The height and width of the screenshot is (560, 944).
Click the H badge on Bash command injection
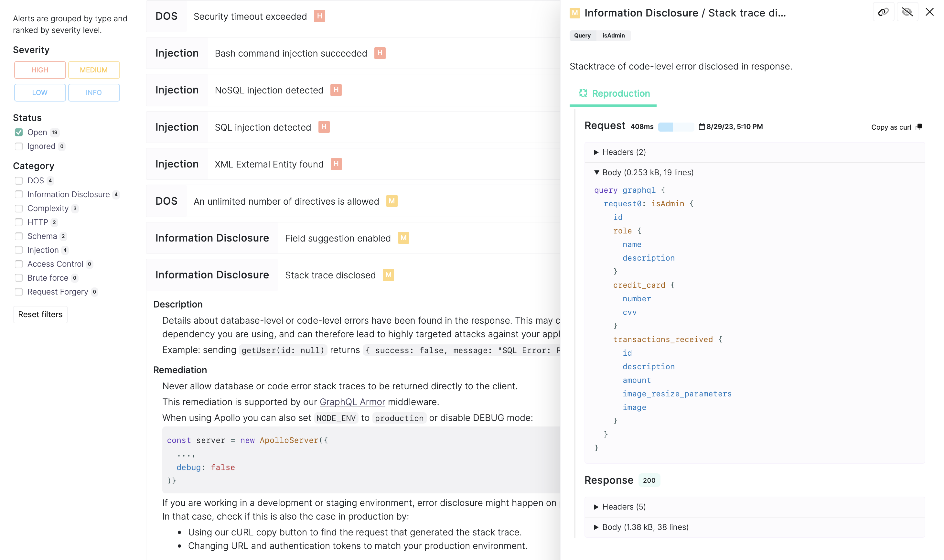click(x=380, y=53)
